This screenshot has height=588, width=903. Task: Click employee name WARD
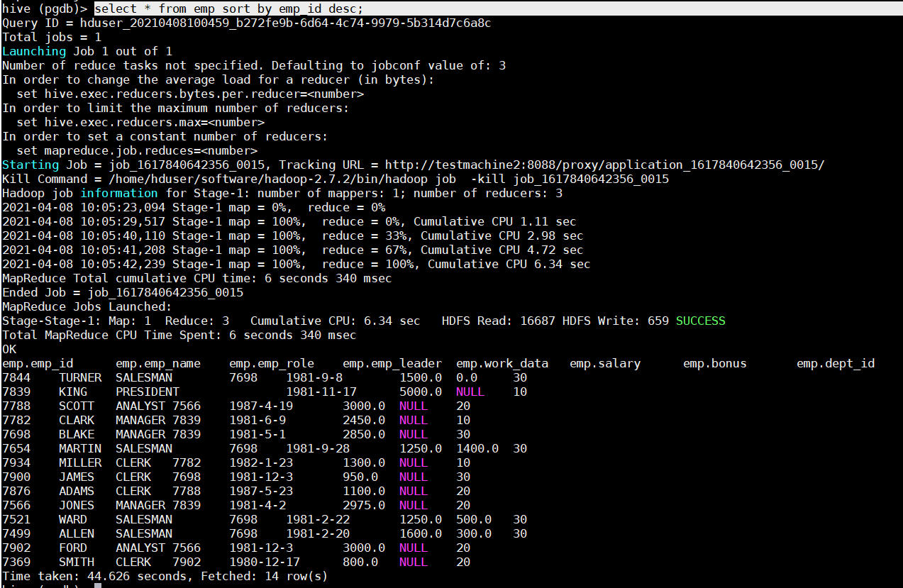point(73,519)
